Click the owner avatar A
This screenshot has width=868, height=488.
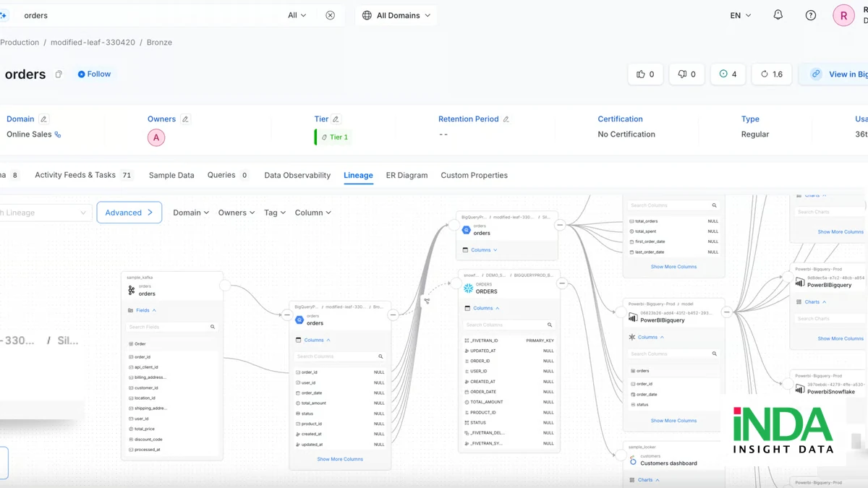click(156, 137)
